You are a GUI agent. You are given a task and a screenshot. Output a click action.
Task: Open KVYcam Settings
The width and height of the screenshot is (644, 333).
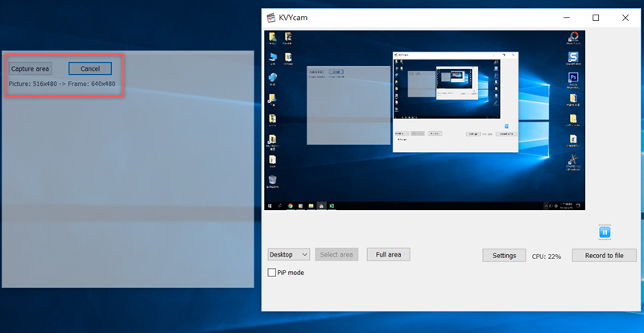pyautogui.click(x=504, y=255)
